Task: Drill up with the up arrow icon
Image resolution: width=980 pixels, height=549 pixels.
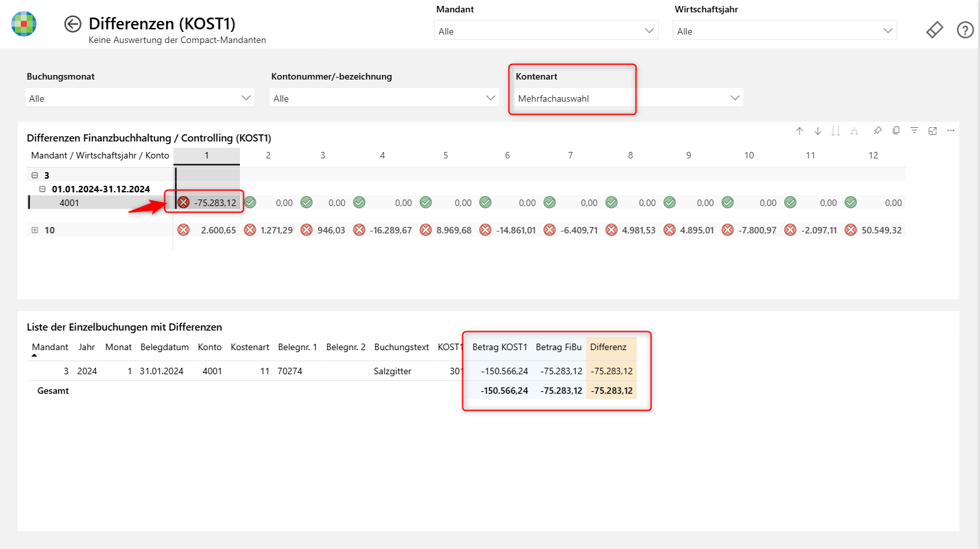Action: [799, 131]
